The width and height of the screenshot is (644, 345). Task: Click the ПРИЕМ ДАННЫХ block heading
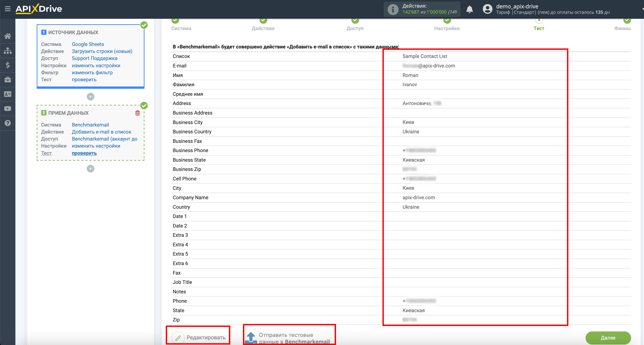[x=68, y=113]
